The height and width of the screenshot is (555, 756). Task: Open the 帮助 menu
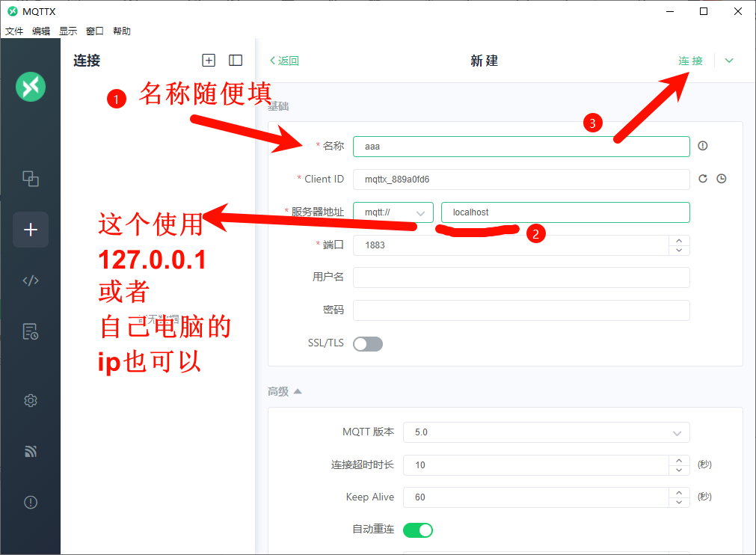(x=121, y=31)
